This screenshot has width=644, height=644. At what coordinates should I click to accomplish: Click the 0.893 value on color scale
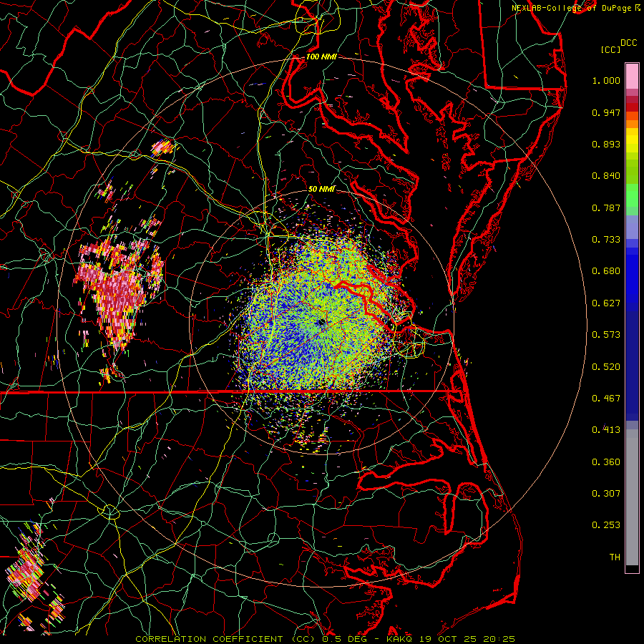coord(606,144)
